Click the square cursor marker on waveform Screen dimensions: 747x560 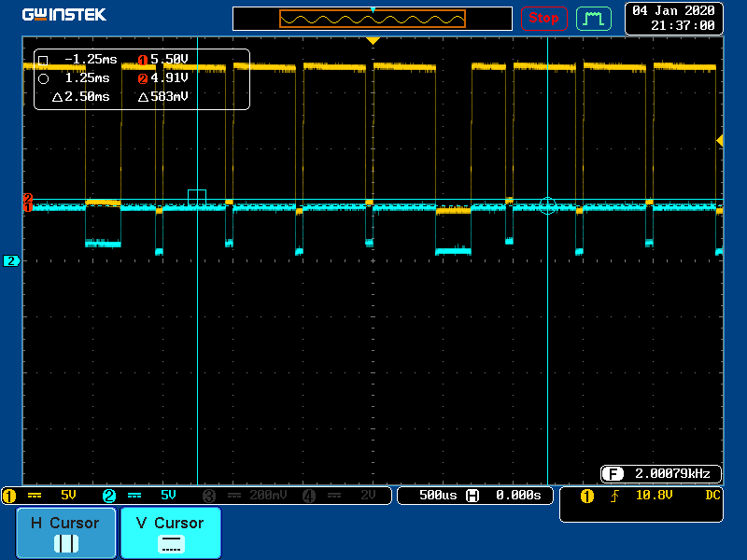[197, 198]
